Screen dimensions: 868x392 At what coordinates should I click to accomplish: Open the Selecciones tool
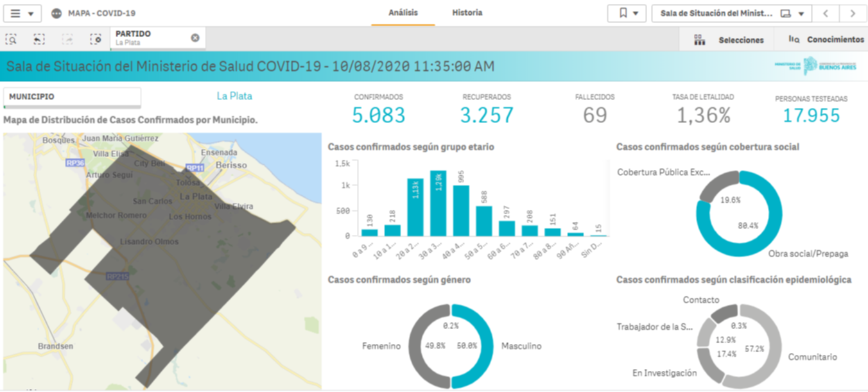click(729, 40)
